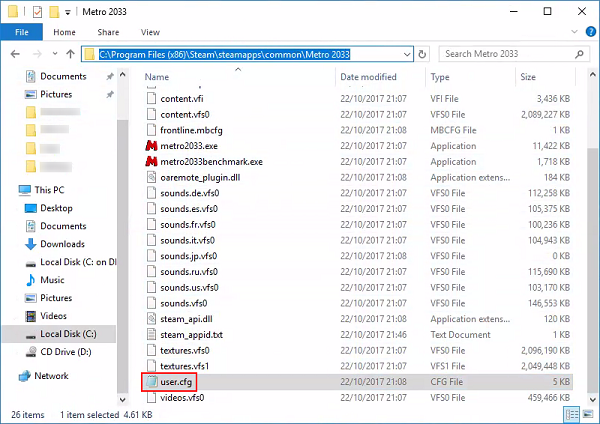Select Local Disk (C:) in the navigation pane
Viewport: 600px width, 424px height.
coord(68,334)
